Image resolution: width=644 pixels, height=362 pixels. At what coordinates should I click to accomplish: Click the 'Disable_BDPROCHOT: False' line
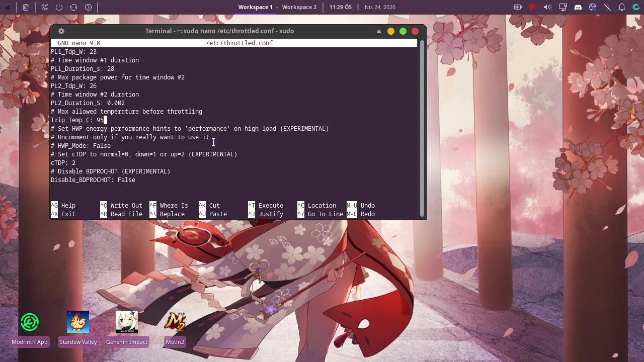pyautogui.click(x=93, y=180)
